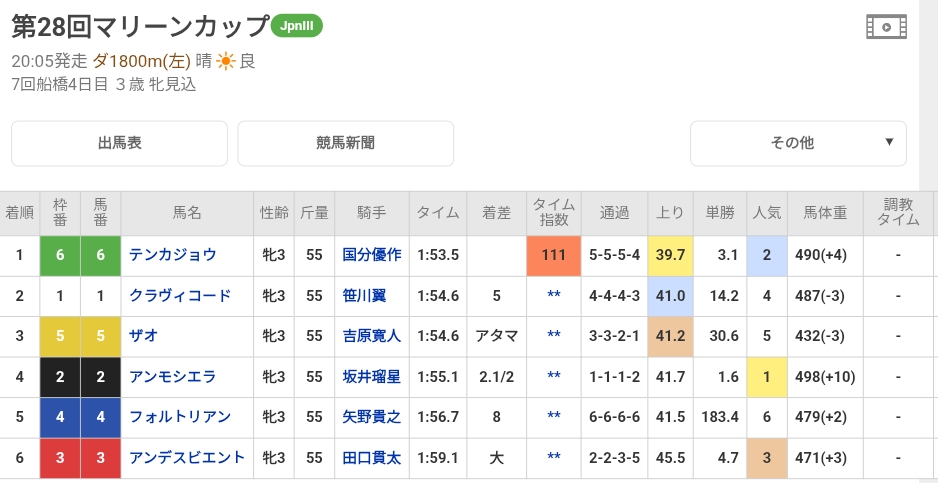Click the horse name ザオ
Image resolution: width=938 pixels, height=483 pixels.
click(144, 337)
